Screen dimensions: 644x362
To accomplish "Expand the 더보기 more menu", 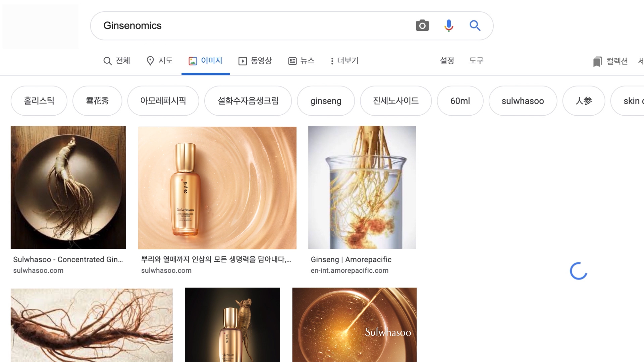I will 344,61.
